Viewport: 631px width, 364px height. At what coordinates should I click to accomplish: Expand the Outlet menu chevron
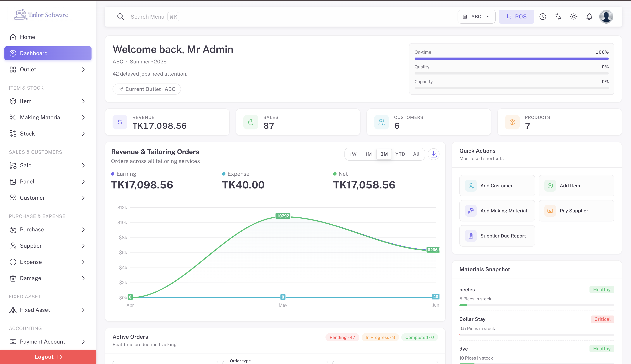coord(83,70)
